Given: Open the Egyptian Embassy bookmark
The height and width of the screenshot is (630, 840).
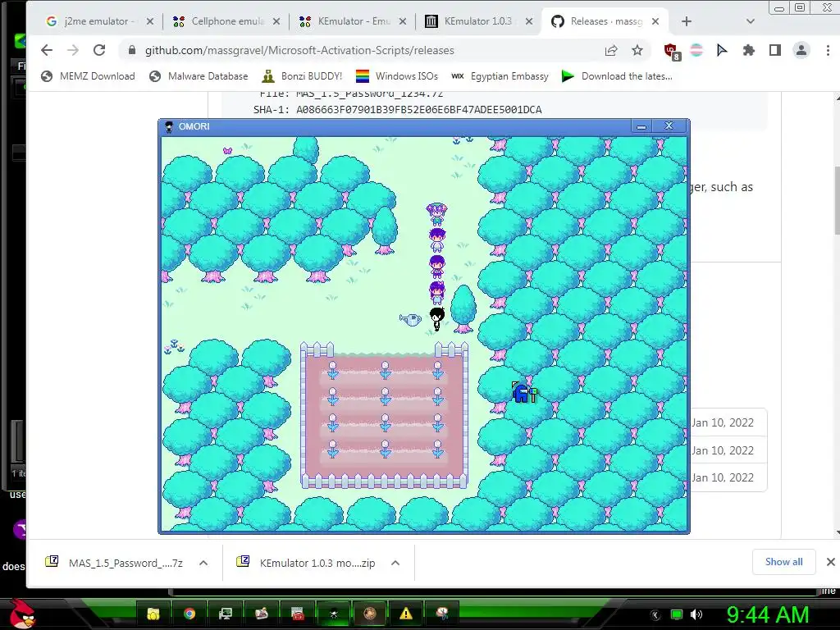Looking at the screenshot, I should pyautogui.click(x=500, y=76).
